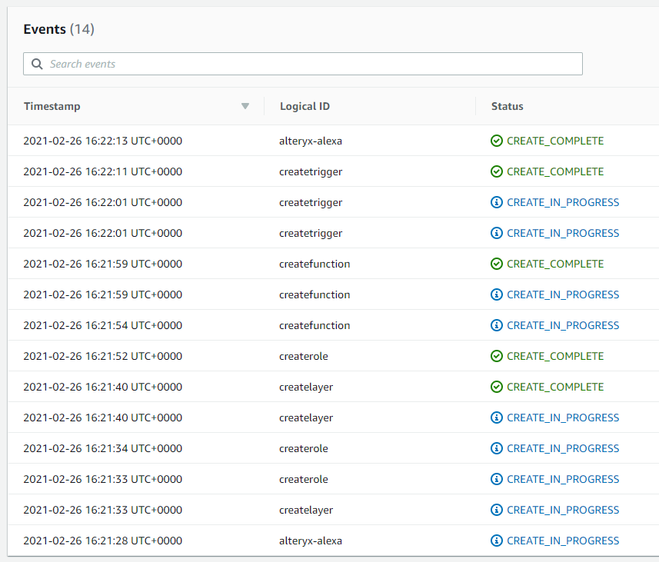The width and height of the screenshot is (659, 562).
Task: Click the blue info icon for alteryx-alexa at 16:21:28
Action: pos(496,541)
